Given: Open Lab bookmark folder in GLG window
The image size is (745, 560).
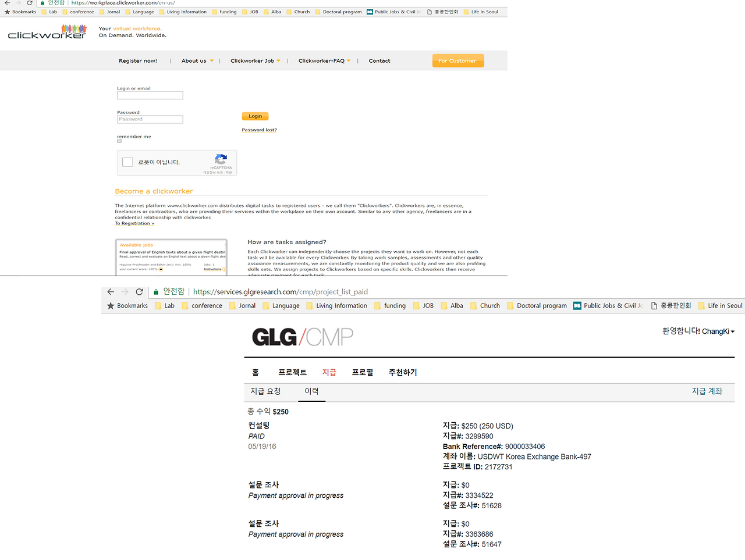Looking at the screenshot, I should tap(165, 306).
